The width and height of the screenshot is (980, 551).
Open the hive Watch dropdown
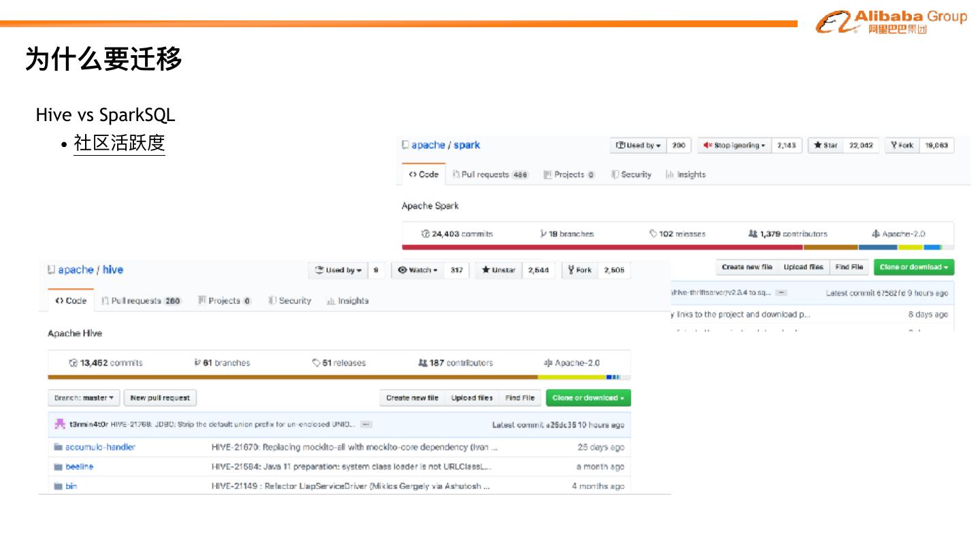tap(418, 270)
